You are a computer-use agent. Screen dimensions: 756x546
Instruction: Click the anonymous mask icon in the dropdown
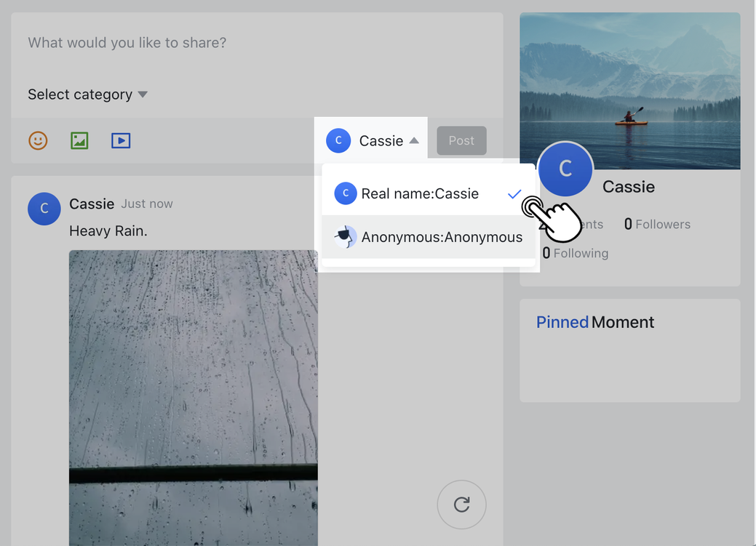click(344, 237)
